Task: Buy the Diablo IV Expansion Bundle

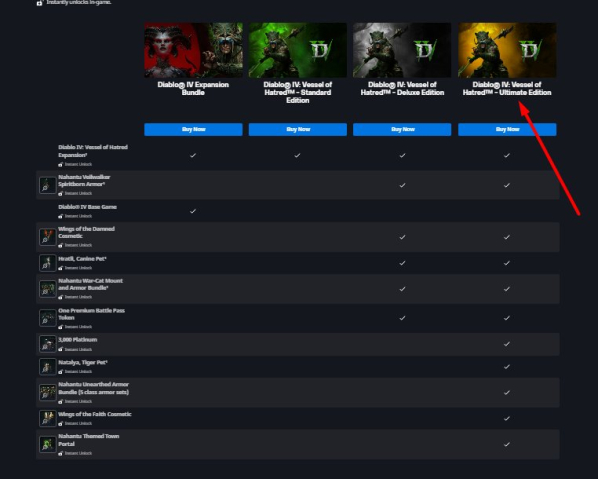Action: (x=193, y=129)
